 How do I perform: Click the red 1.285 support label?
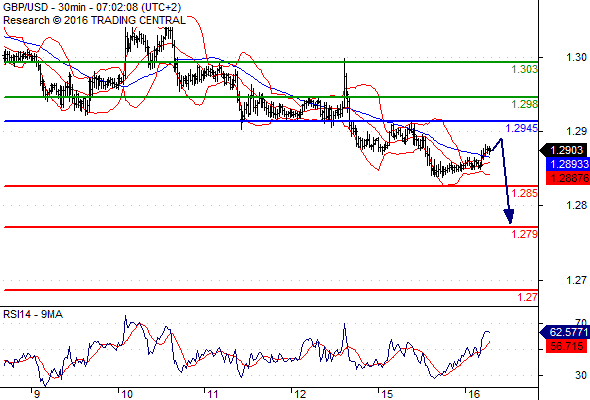click(x=525, y=193)
